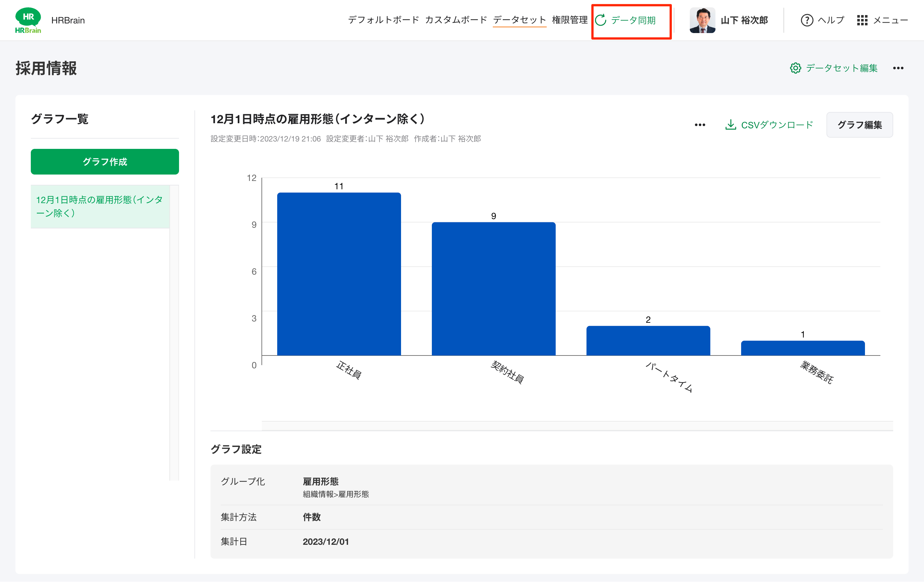Image resolution: width=924 pixels, height=582 pixels.
Task: Click the グラフ編集 button
Action: (x=860, y=124)
